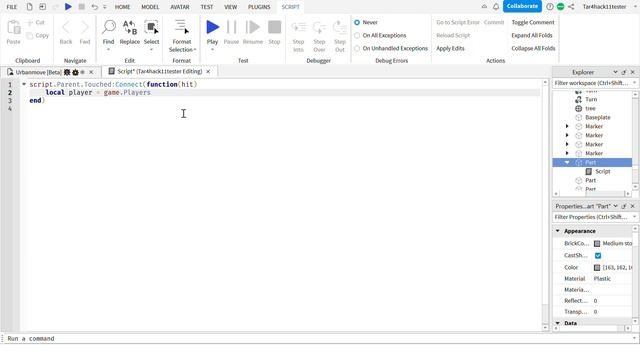The height and width of the screenshot is (360, 640).
Task: Click the Pause test button
Action: tap(231, 27)
